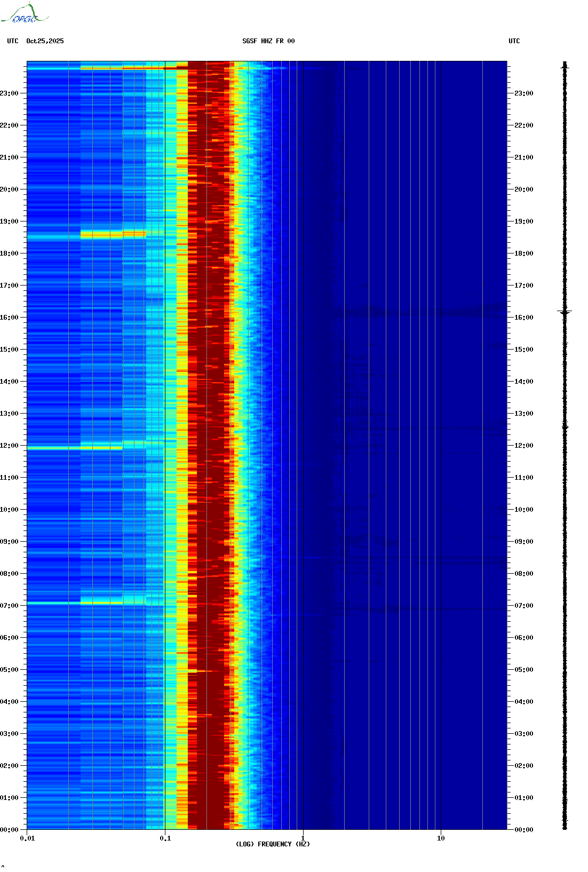Click the 10 Hz frequency axis label

441,838
